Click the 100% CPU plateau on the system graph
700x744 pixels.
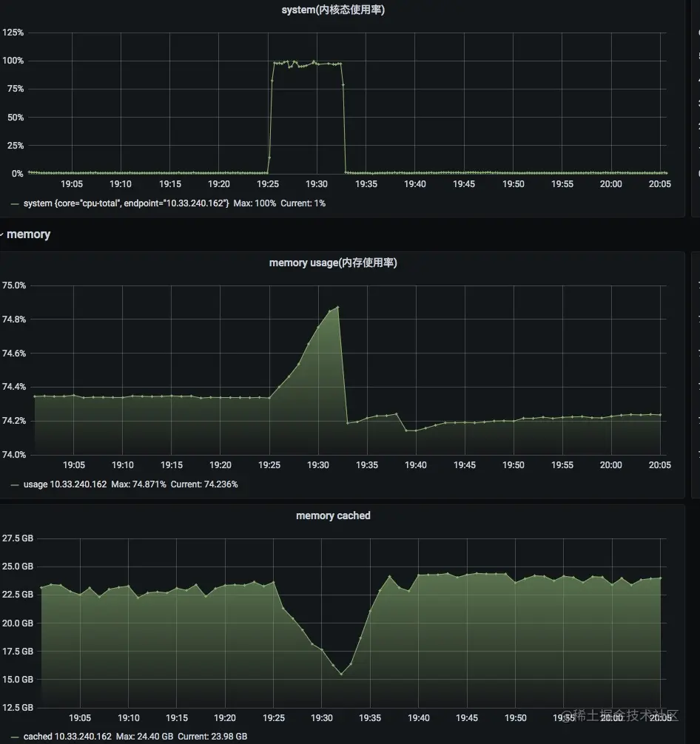(x=308, y=64)
